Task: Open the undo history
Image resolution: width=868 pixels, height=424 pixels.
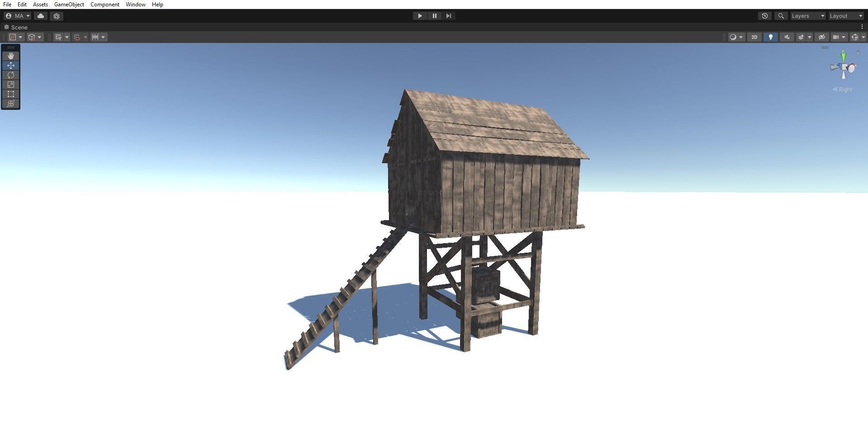Action: (764, 16)
